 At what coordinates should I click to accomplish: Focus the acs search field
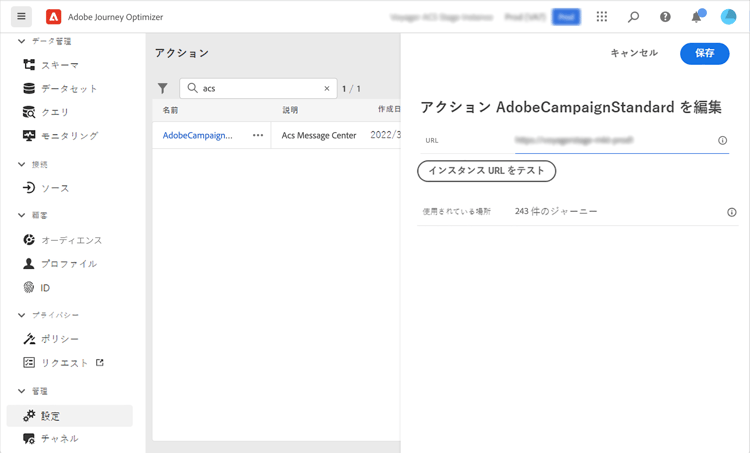click(x=260, y=88)
